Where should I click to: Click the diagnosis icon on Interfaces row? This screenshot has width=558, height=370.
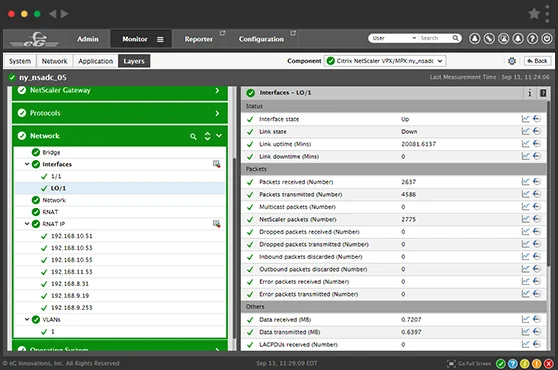[216, 164]
